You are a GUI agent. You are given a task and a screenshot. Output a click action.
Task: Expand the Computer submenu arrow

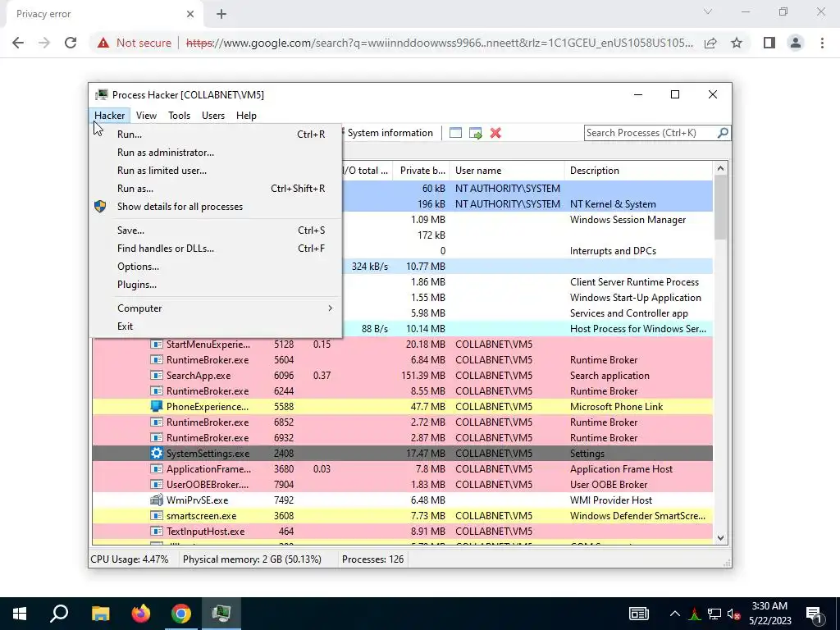[330, 308]
